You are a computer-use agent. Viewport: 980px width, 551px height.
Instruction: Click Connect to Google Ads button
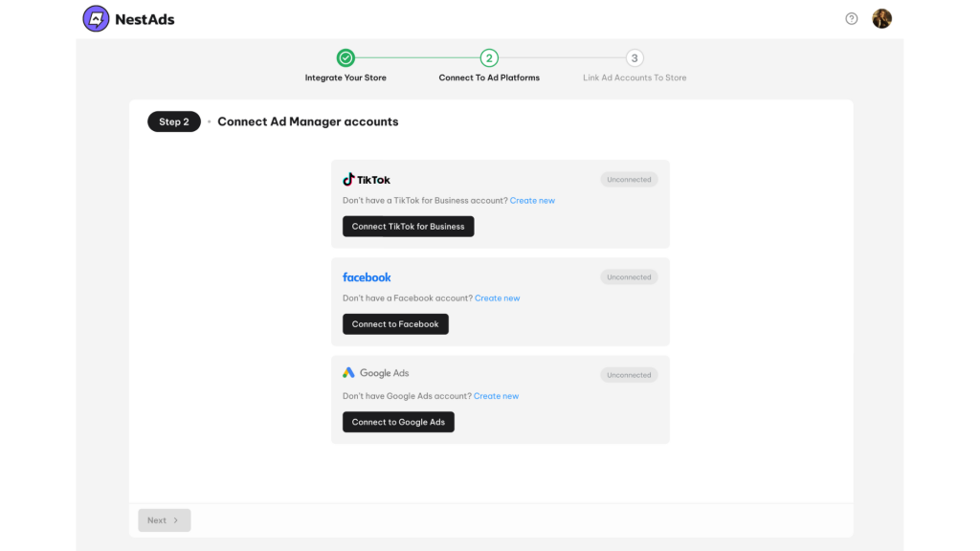coord(398,422)
